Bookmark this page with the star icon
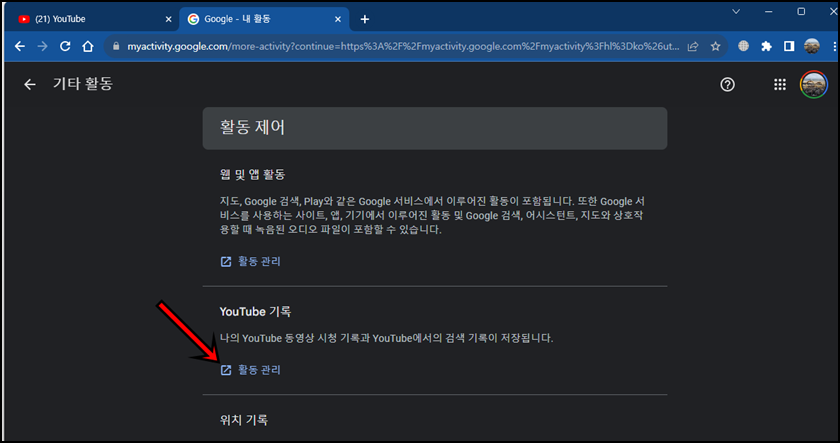 click(x=715, y=47)
